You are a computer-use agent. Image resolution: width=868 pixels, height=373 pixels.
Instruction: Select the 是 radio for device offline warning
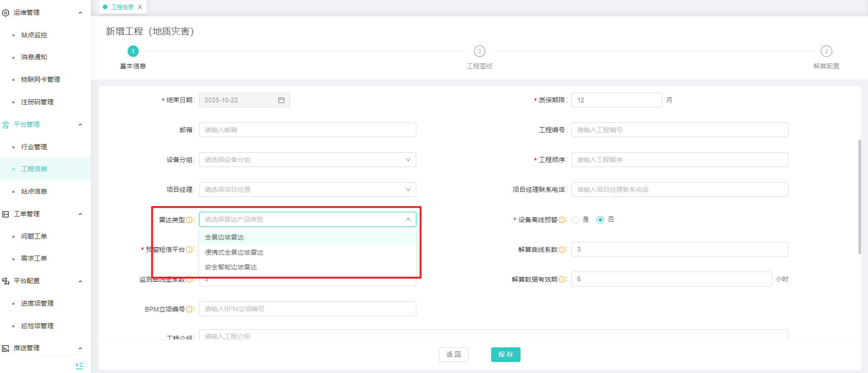tap(575, 220)
